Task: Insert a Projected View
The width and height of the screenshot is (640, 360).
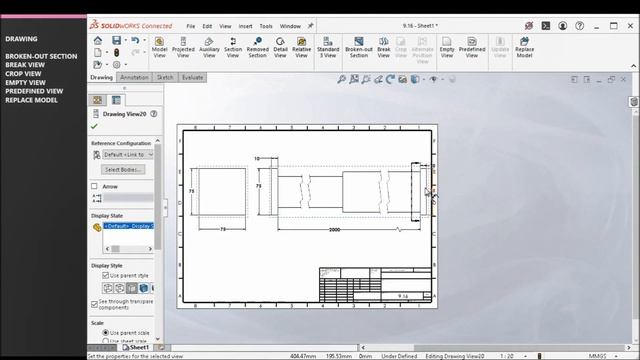Action: [x=183, y=47]
